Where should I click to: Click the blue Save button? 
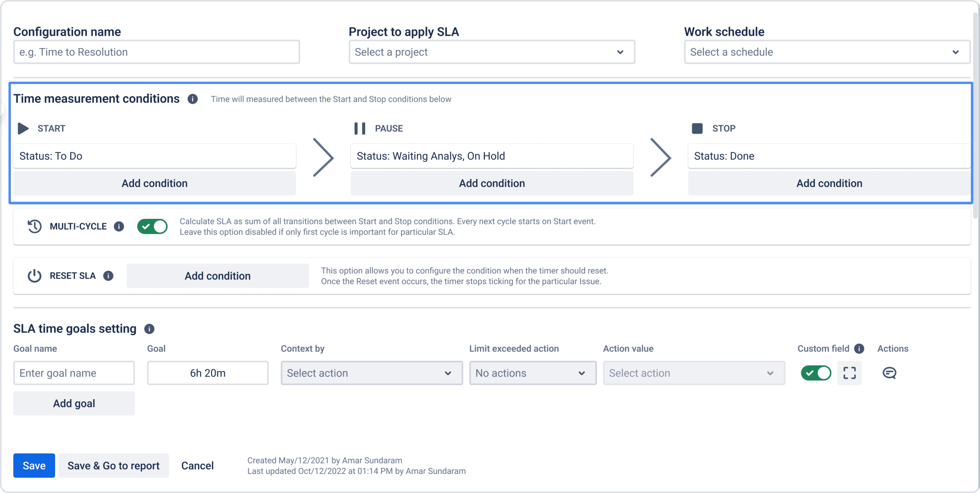(x=34, y=466)
